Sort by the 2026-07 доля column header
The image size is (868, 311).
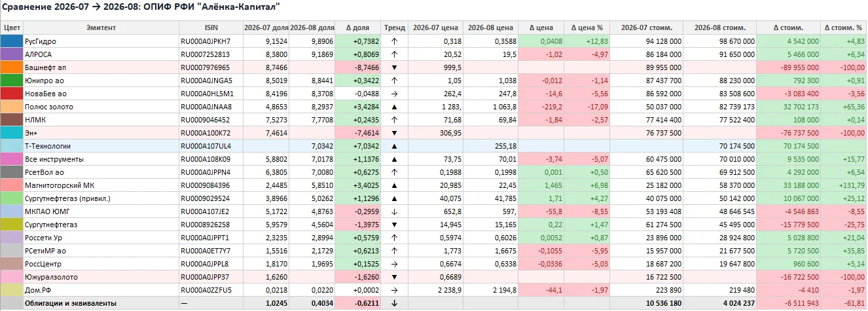click(266, 27)
